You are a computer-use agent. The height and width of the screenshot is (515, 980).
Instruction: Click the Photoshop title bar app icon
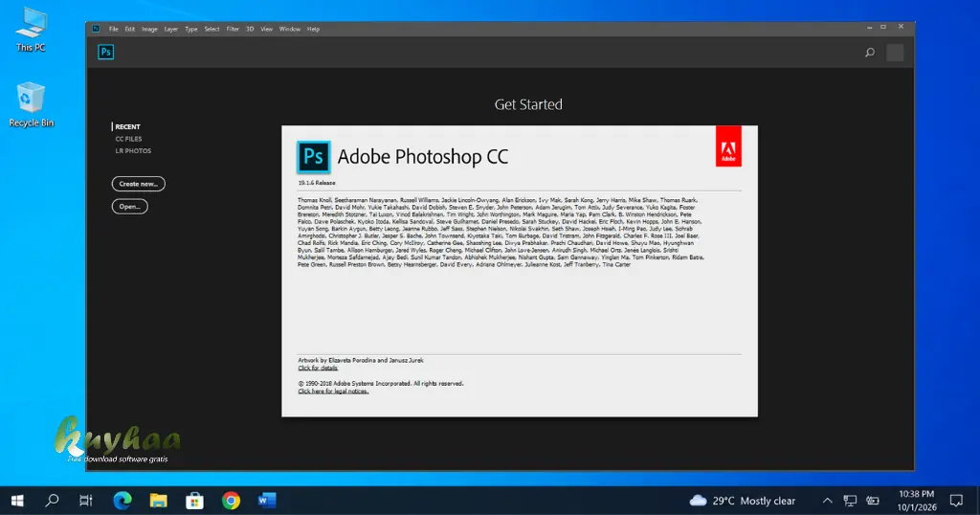[x=96, y=29]
